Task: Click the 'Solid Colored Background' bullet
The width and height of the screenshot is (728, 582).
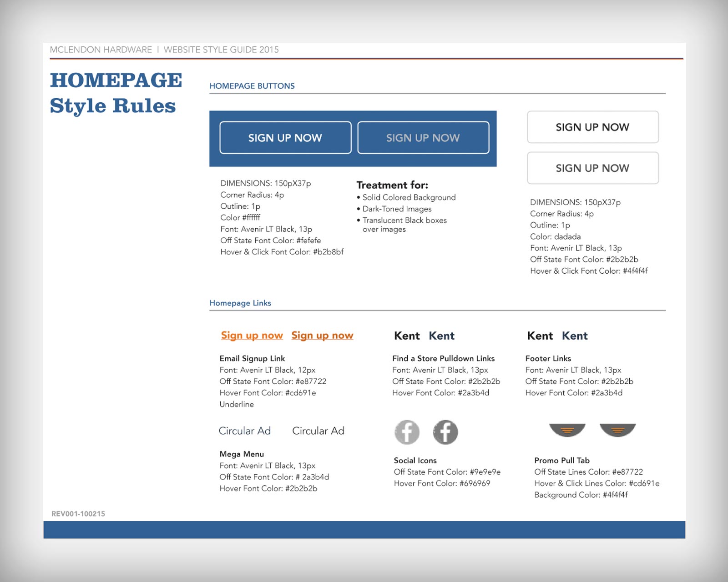Action: click(406, 197)
